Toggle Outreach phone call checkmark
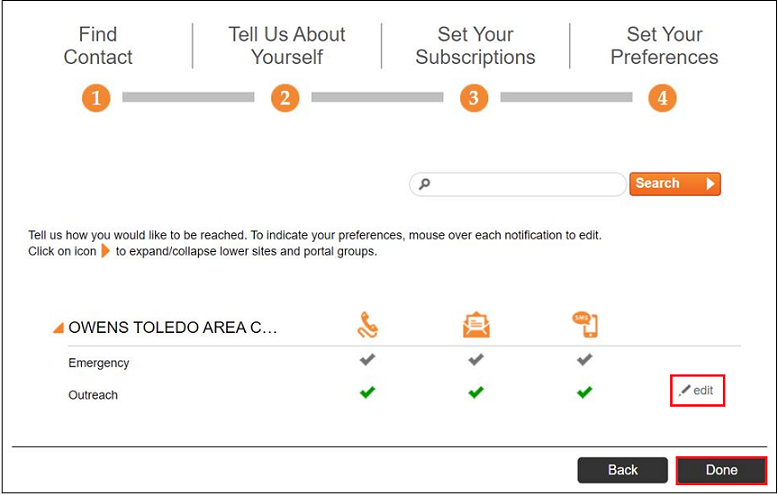 (367, 393)
